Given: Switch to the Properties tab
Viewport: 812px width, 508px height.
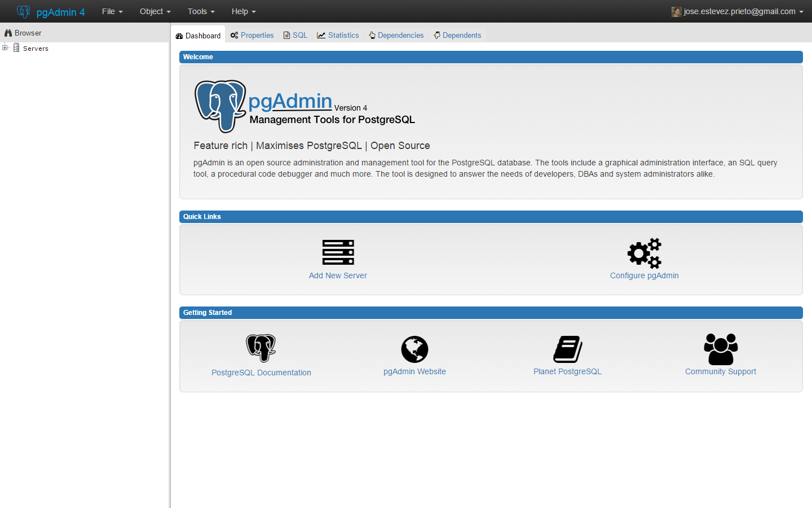Looking at the screenshot, I should click(251, 35).
